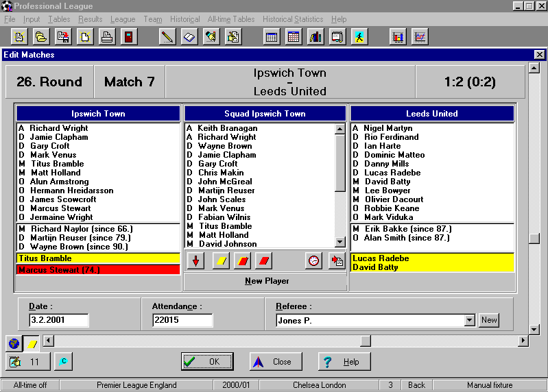Click the bar chart toolbar icon
The width and height of the screenshot is (548, 392).
tap(398, 36)
